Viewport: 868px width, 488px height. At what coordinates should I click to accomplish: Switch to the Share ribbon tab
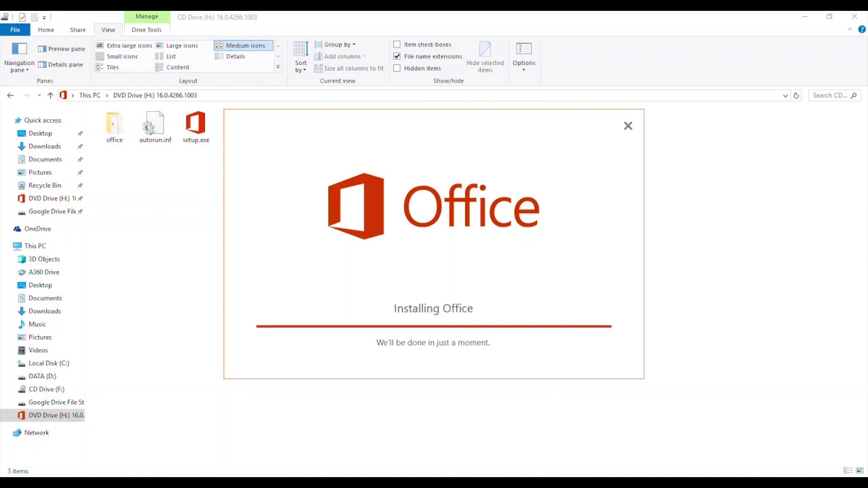point(77,30)
